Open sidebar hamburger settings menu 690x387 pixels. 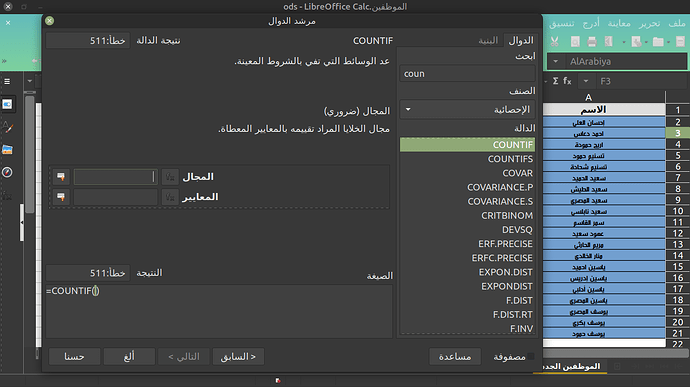point(7,81)
